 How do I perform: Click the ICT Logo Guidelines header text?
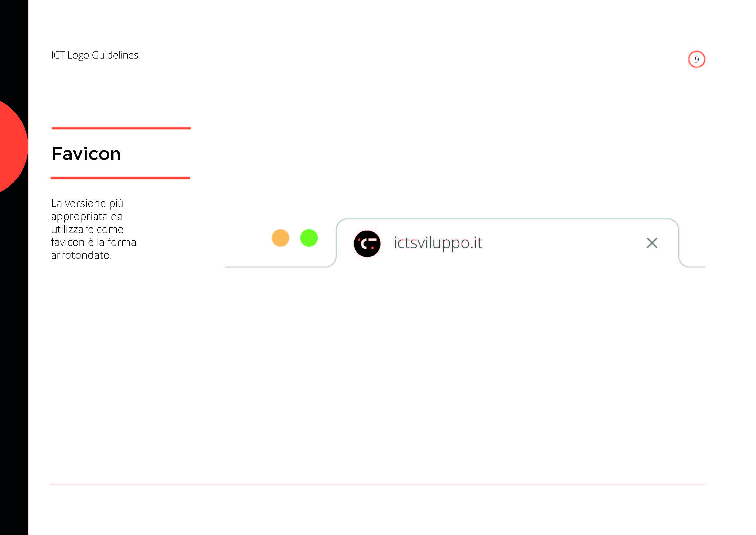[x=94, y=55]
